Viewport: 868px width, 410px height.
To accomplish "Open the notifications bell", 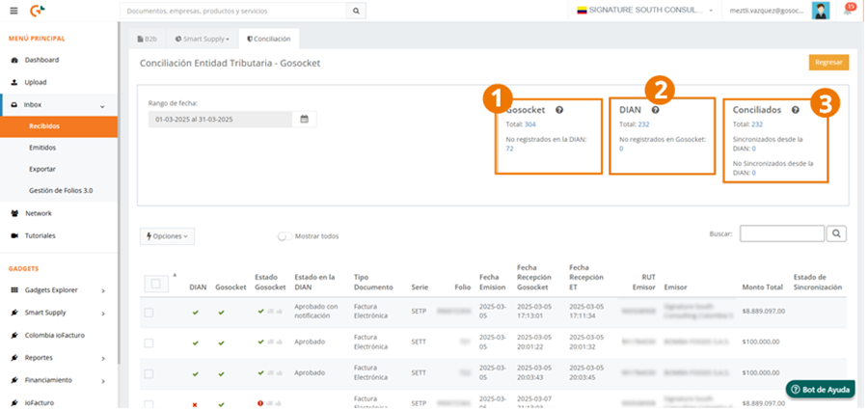I will click(x=848, y=11).
